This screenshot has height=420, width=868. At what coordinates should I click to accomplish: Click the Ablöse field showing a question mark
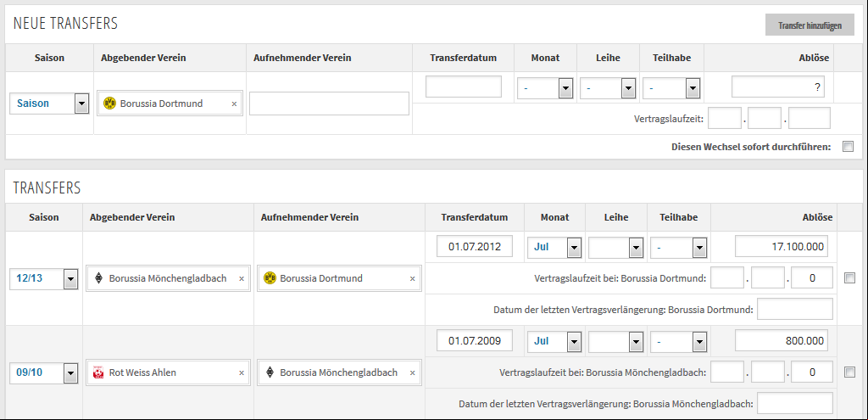click(778, 87)
